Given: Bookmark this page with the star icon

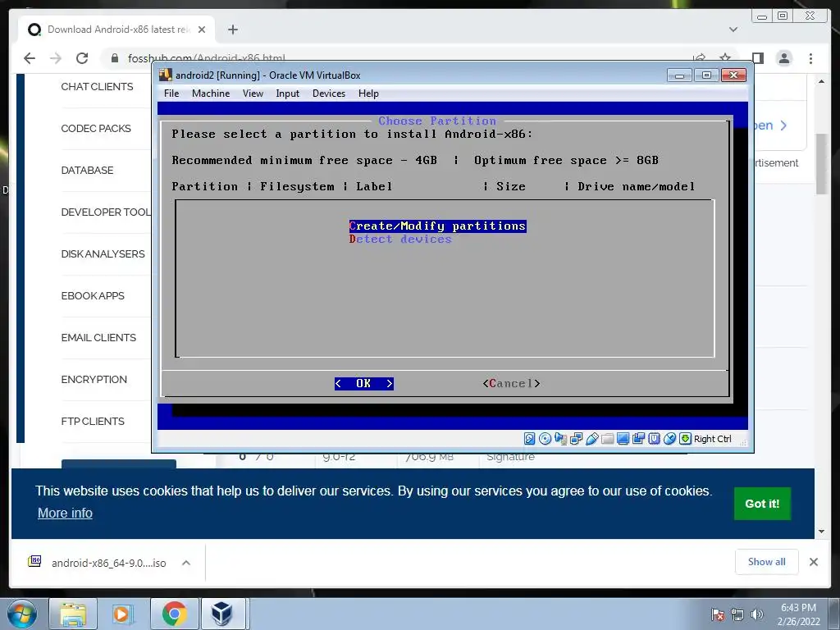Looking at the screenshot, I should point(725,58).
